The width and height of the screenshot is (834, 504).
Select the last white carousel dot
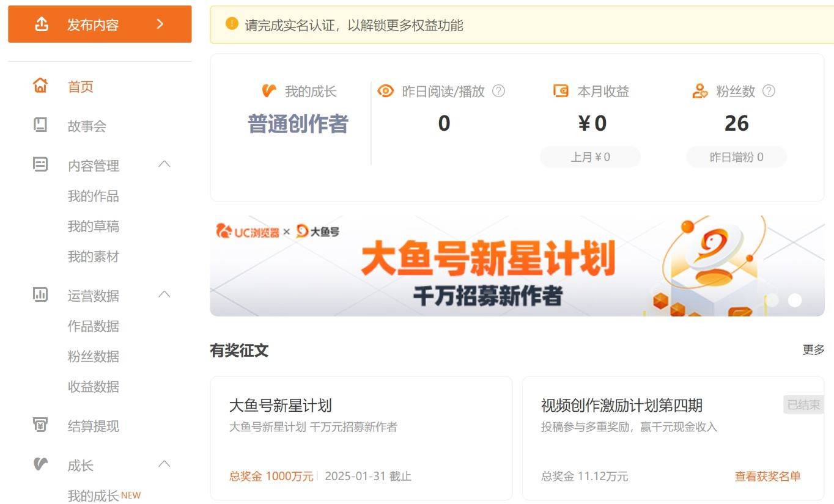[794, 300]
